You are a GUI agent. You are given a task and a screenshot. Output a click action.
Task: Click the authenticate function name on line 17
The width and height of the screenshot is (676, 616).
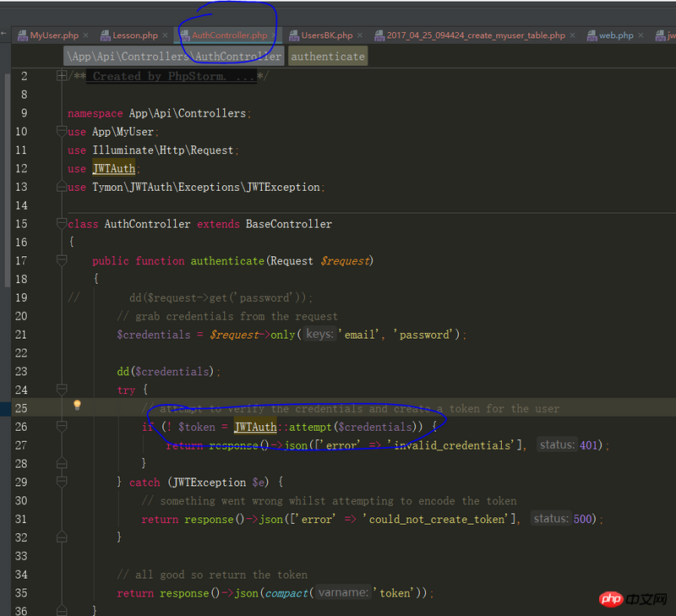coord(227,261)
